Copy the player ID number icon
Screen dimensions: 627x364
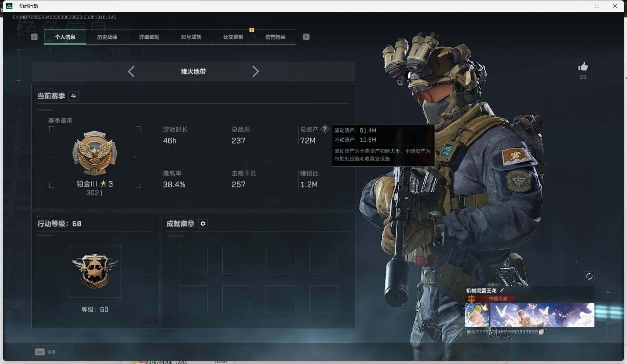(x=541, y=332)
